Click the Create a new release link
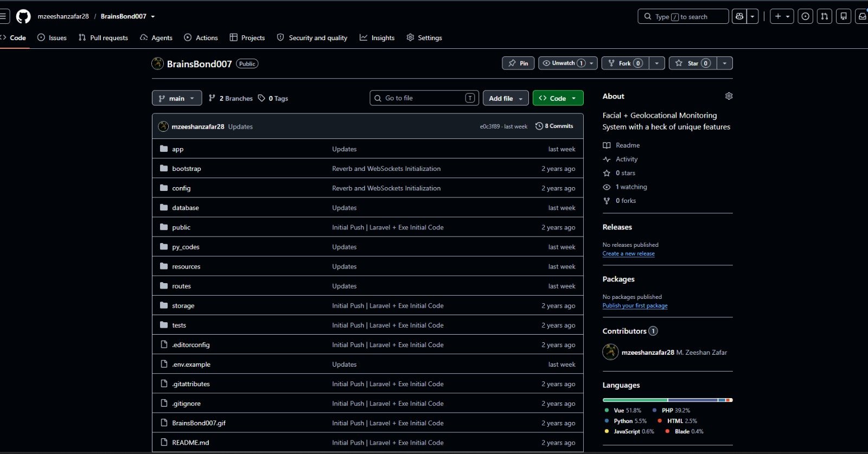868x454 pixels. pyautogui.click(x=629, y=253)
